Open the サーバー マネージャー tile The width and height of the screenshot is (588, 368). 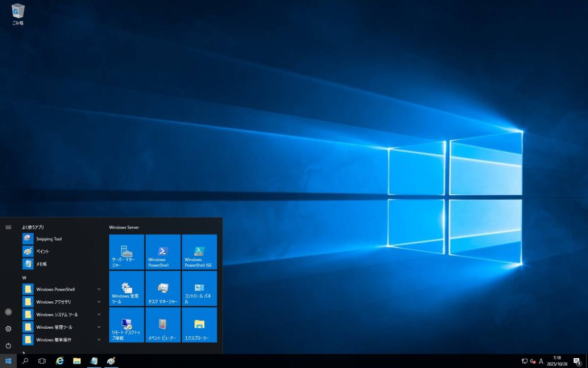point(126,252)
